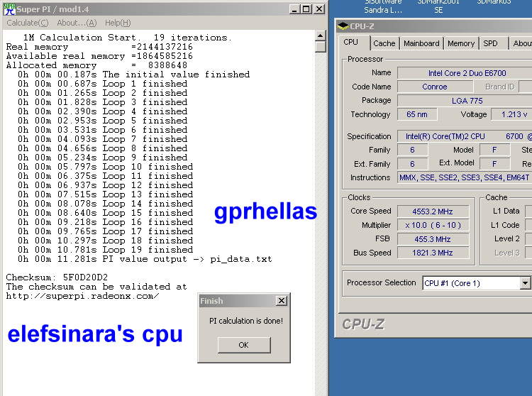
Task: Click the Checksum: 5F0D20D2 line
Action: [x=57, y=277]
